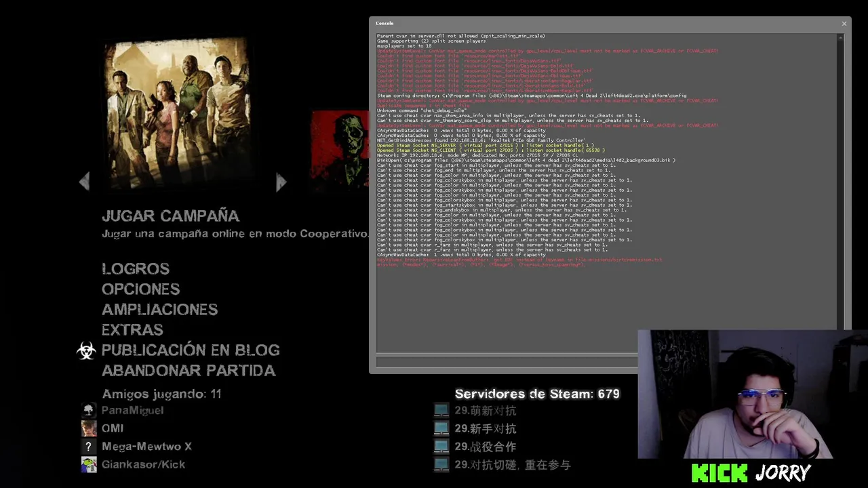
Task: Click the Console command input field
Action: tap(507, 362)
